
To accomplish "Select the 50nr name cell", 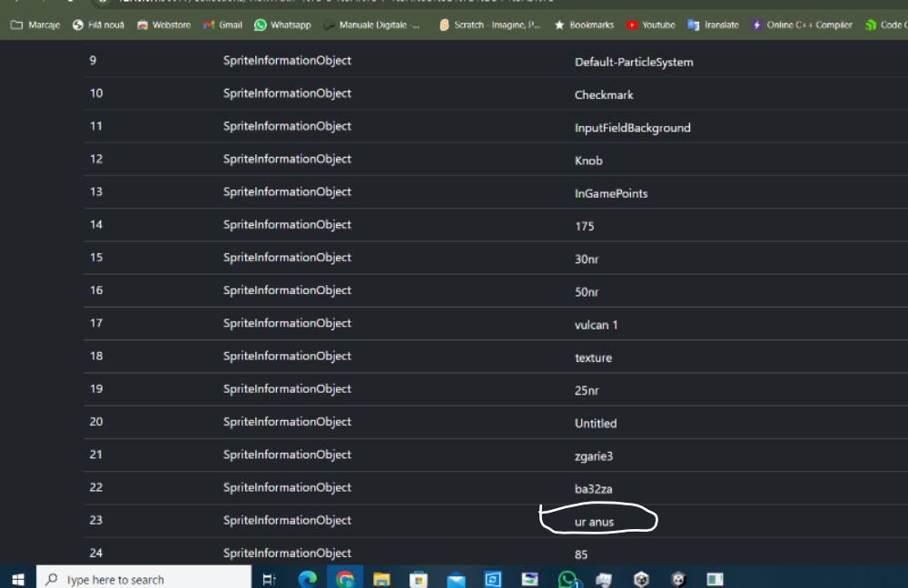I will pyautogui.click(x=586, y=291).
